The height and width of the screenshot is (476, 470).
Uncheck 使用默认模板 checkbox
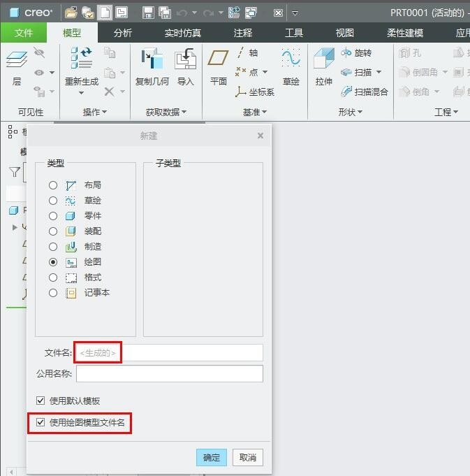(41, 401)
